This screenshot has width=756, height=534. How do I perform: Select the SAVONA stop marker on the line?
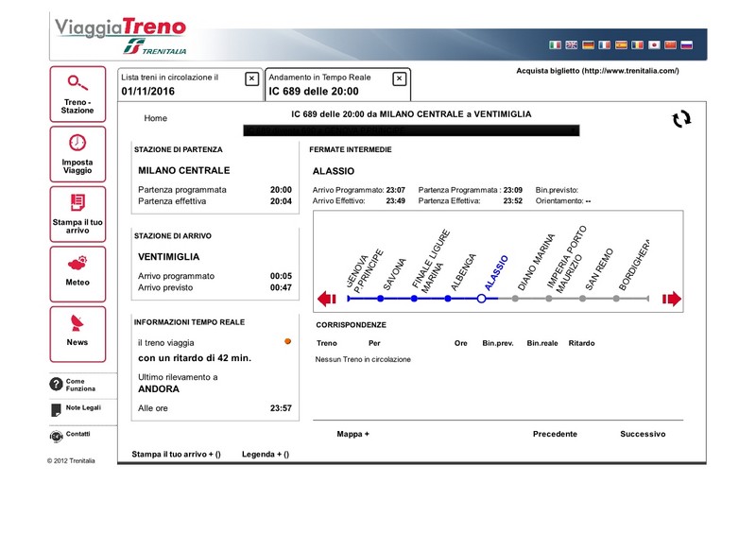coord(381,299)
